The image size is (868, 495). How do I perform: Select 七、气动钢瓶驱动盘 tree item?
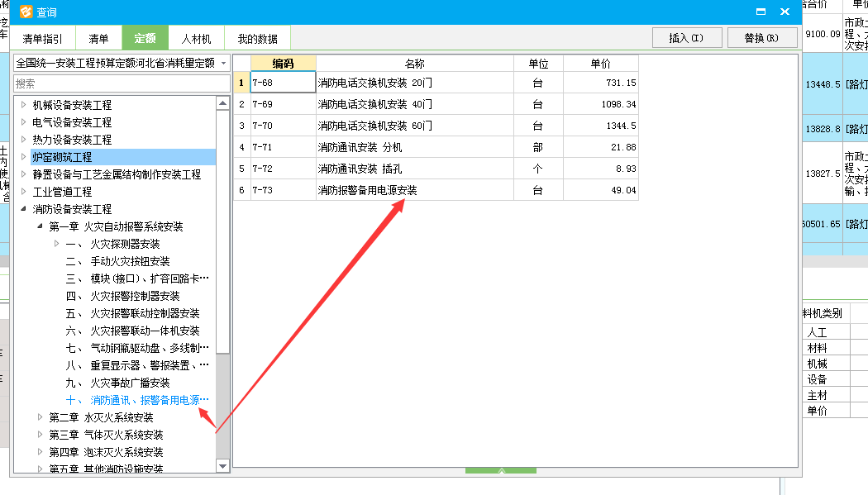[x=137, y=348]
